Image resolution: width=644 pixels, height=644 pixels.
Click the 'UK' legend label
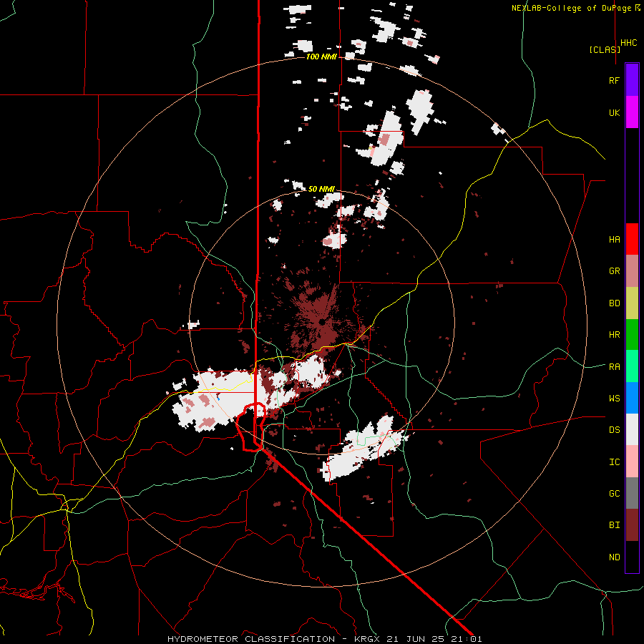[x=614, y=112]
